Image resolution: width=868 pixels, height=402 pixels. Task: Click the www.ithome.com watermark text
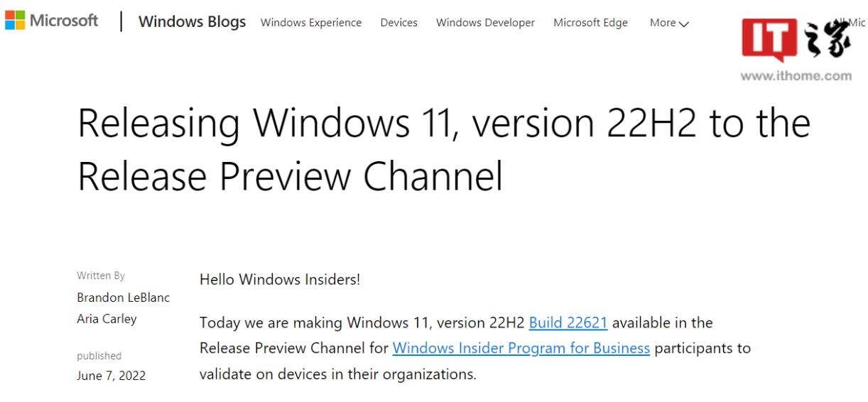(x=796, y=77)
